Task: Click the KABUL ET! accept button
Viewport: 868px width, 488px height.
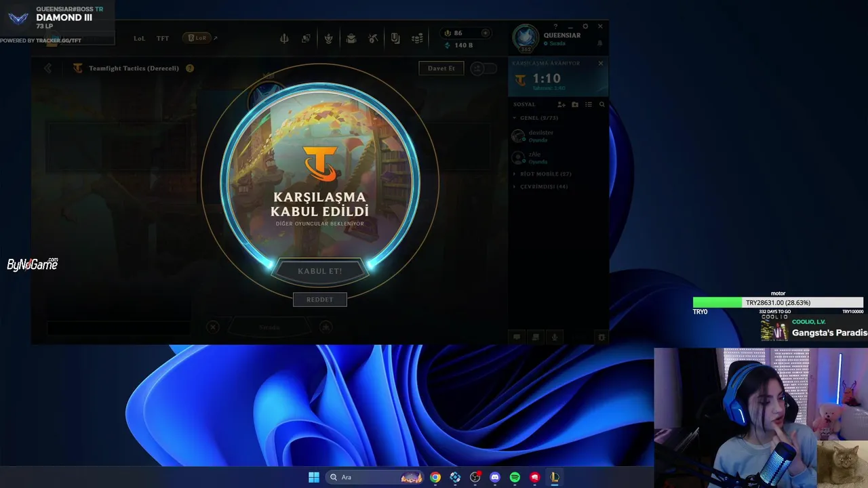Action: pos(319,271)
